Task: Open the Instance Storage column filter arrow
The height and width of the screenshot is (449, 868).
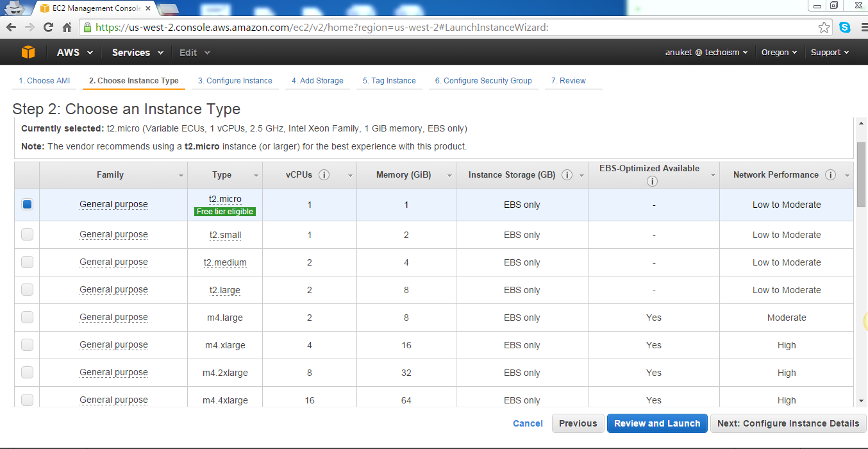Action: (x=581, y=175)
